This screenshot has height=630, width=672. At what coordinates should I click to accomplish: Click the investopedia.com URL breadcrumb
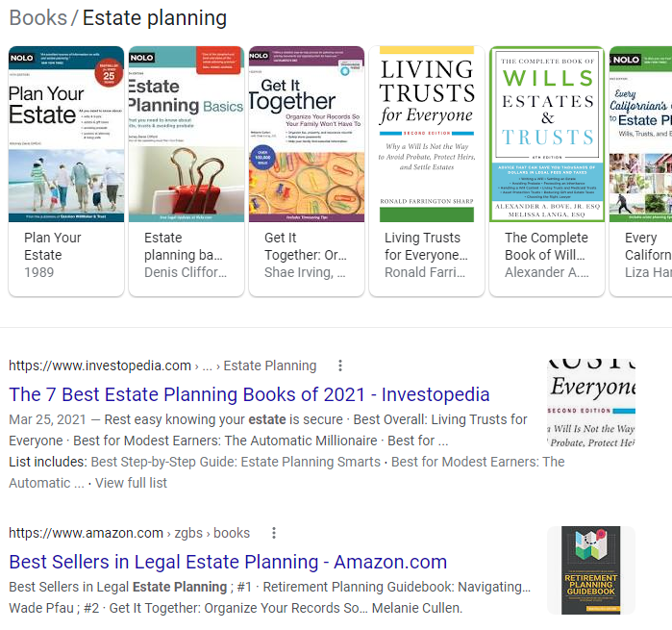click(100, 365)
